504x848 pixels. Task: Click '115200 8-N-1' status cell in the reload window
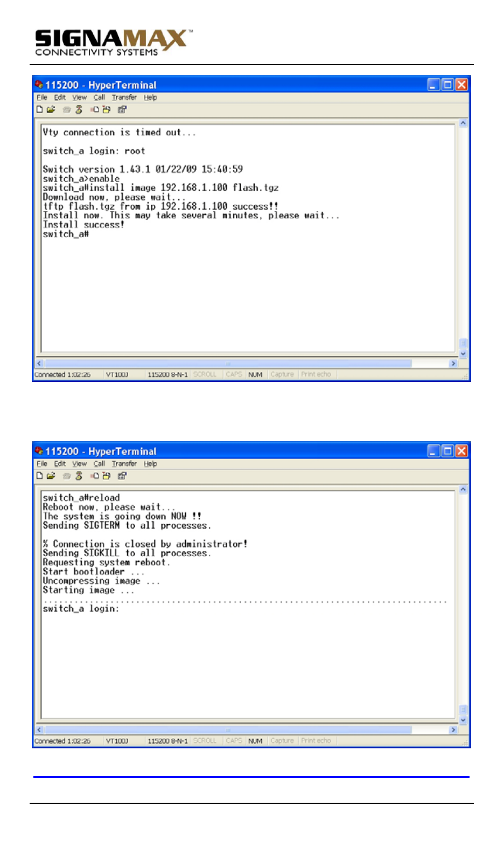coord(167,741)
